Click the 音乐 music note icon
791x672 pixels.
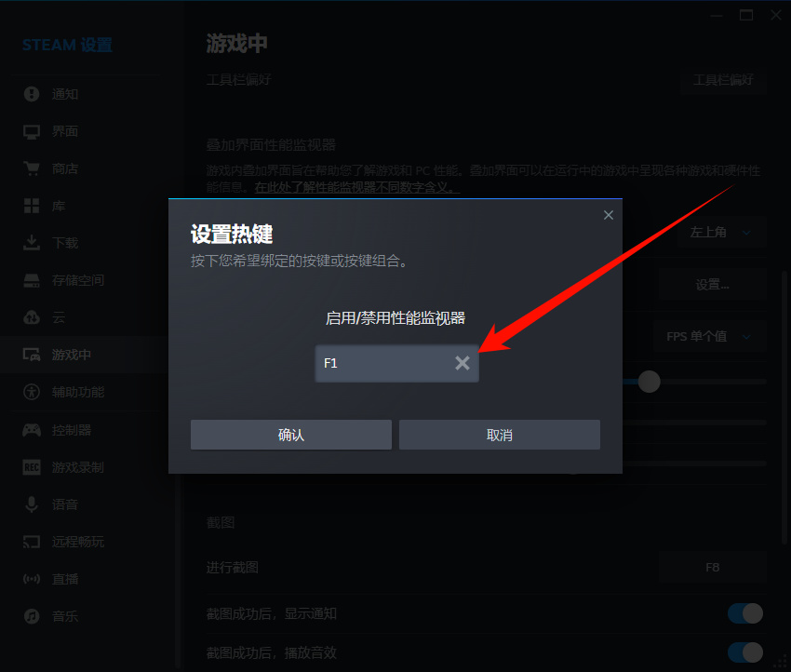pos(32,616)
